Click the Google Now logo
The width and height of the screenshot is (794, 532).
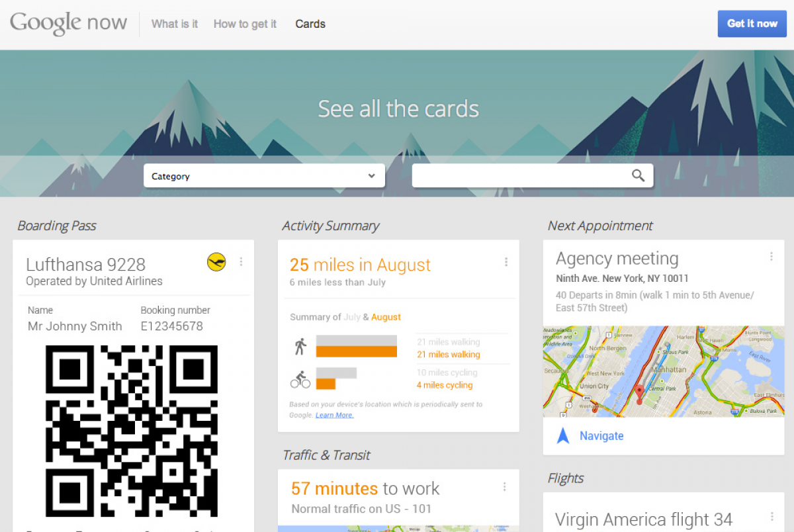tap(68, 23)
